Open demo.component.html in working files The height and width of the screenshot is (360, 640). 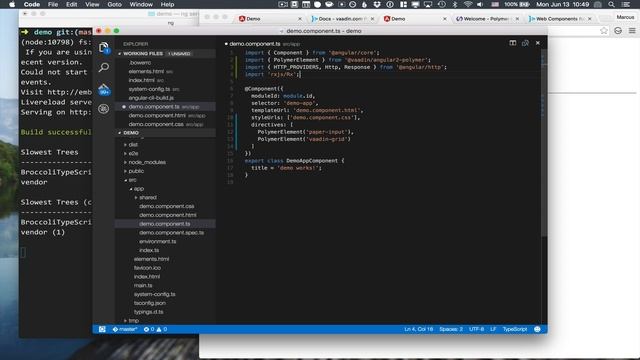pyautogui.click(x=157, y=116)
